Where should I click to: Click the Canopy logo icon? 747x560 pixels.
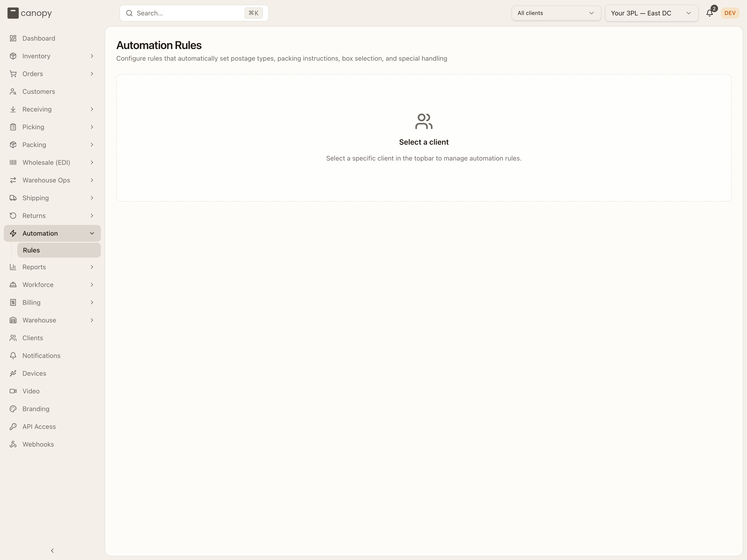[13, 13]
